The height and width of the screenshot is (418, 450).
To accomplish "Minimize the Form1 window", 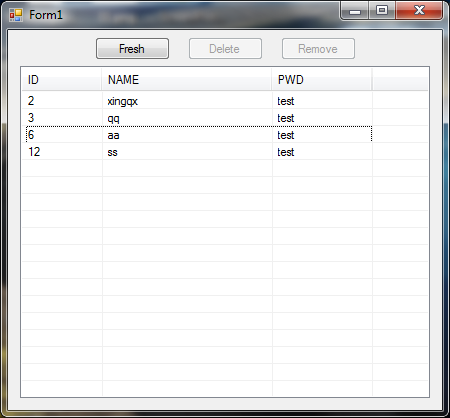I will click(x=355, y=11).
